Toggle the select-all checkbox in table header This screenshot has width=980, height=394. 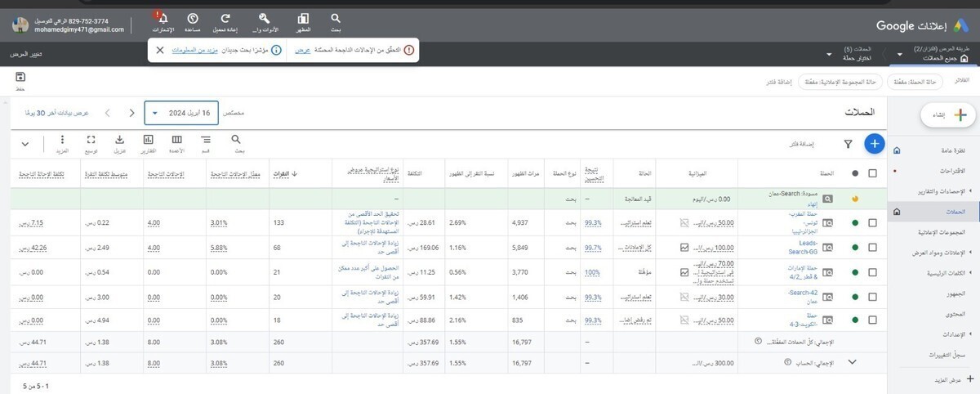pos(872,173)
